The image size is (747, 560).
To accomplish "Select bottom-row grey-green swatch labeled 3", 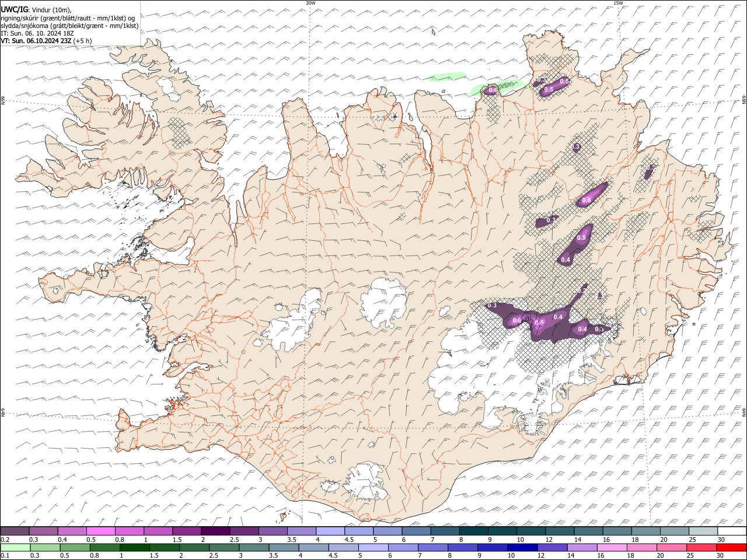I will [254, 547].
